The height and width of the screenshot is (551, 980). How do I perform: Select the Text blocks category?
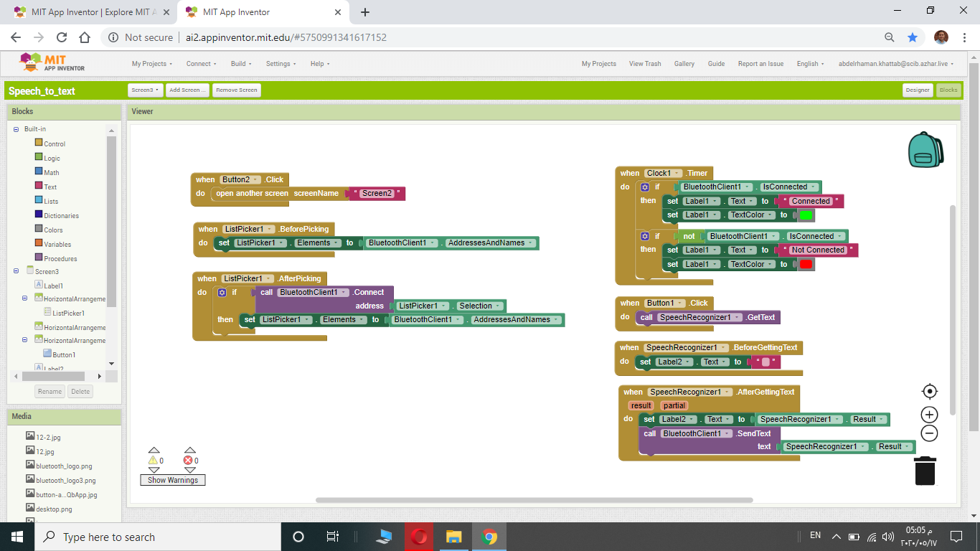click(x=50, y=187)
